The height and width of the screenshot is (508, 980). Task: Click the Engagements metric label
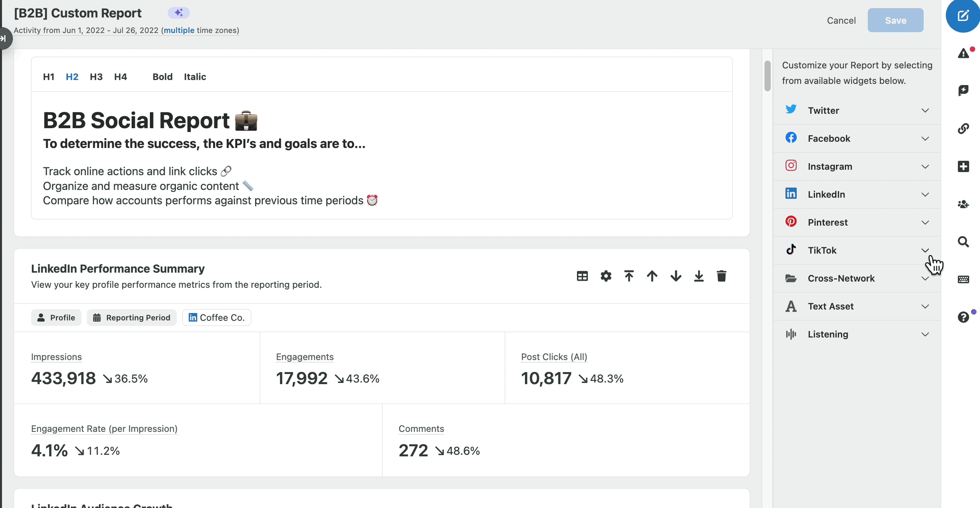305,357
